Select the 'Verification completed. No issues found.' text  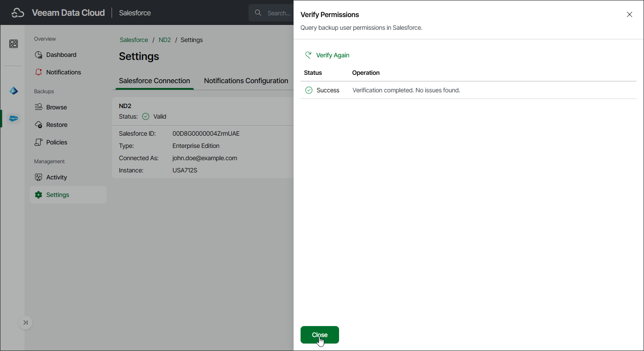coord(406,90)
